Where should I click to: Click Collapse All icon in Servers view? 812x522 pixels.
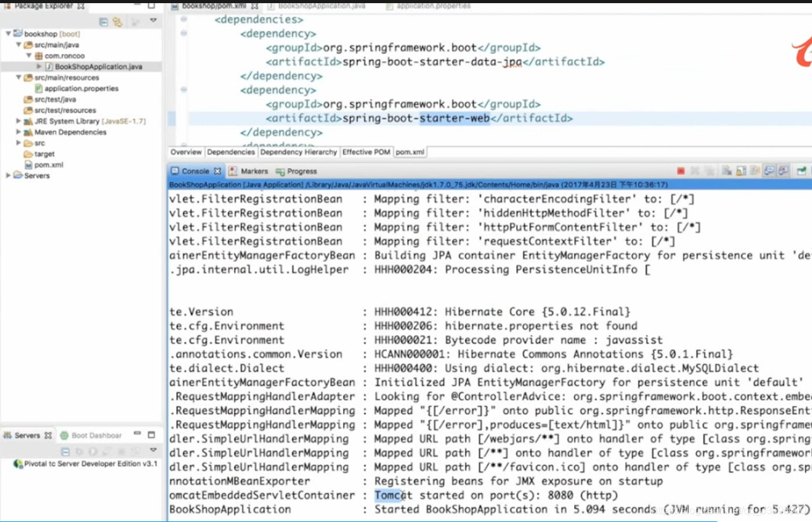[x=65, y=451]
